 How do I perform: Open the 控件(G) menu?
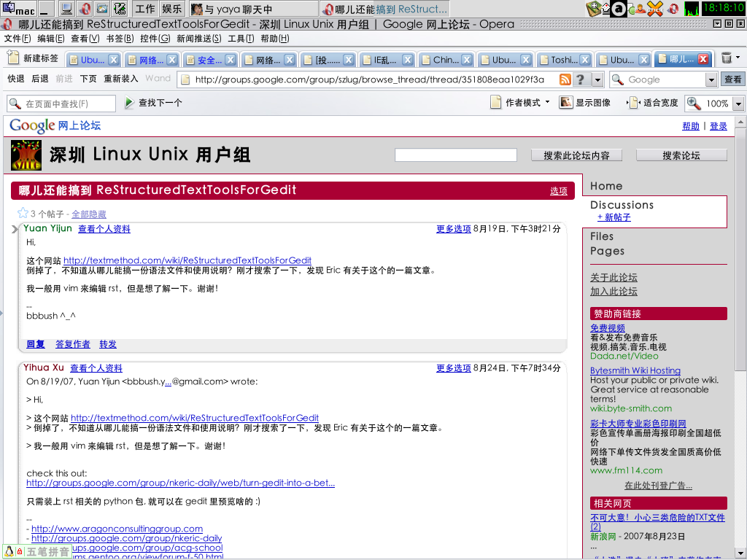tap(155, 39)
